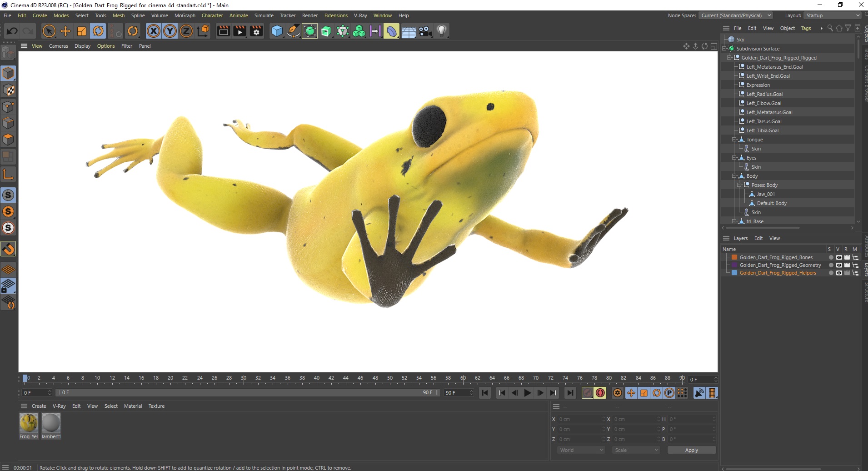Toggle the Z axis lock
Viewport: 868px width, 471px height.
tap(186, 31)
